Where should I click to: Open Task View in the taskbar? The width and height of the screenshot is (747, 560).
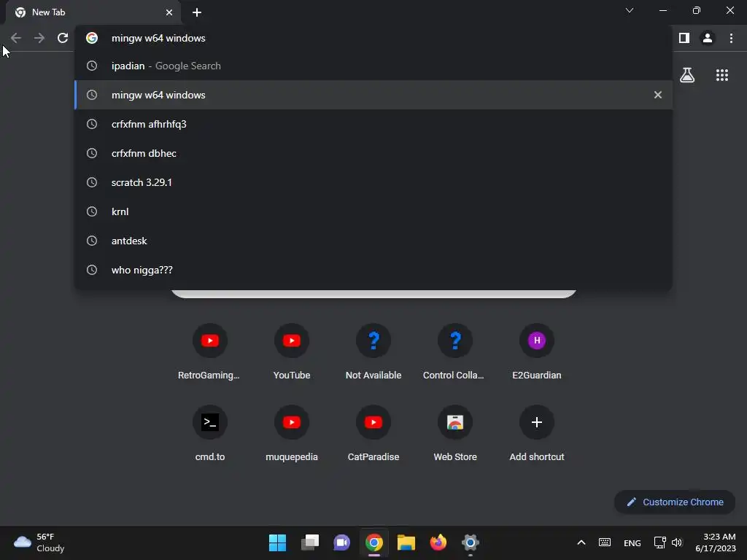point(309,542)
